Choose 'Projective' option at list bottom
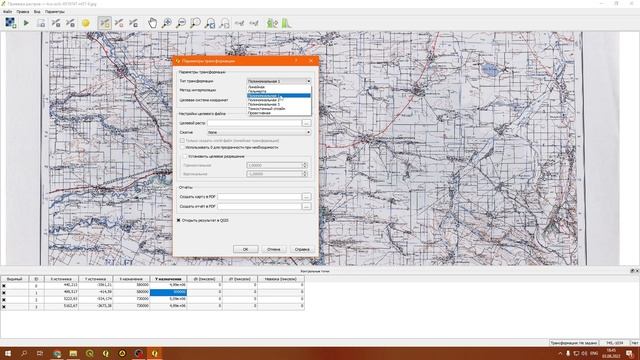 (x=279, y=113)
